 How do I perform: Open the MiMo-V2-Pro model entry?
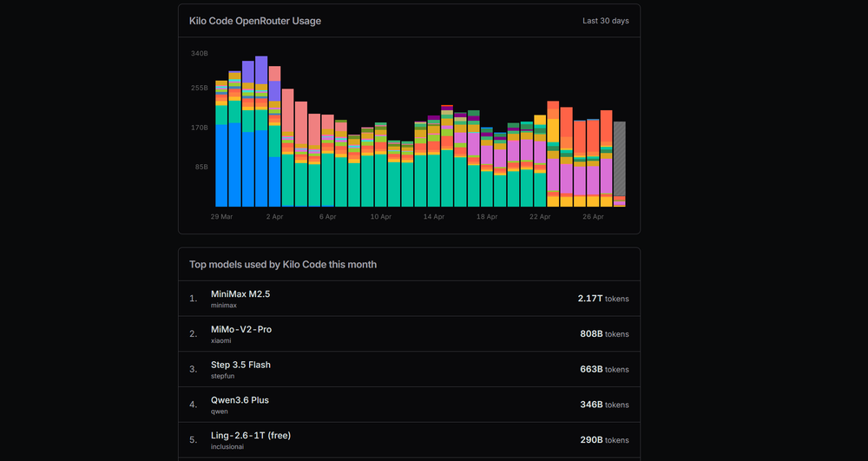(409, 333)
